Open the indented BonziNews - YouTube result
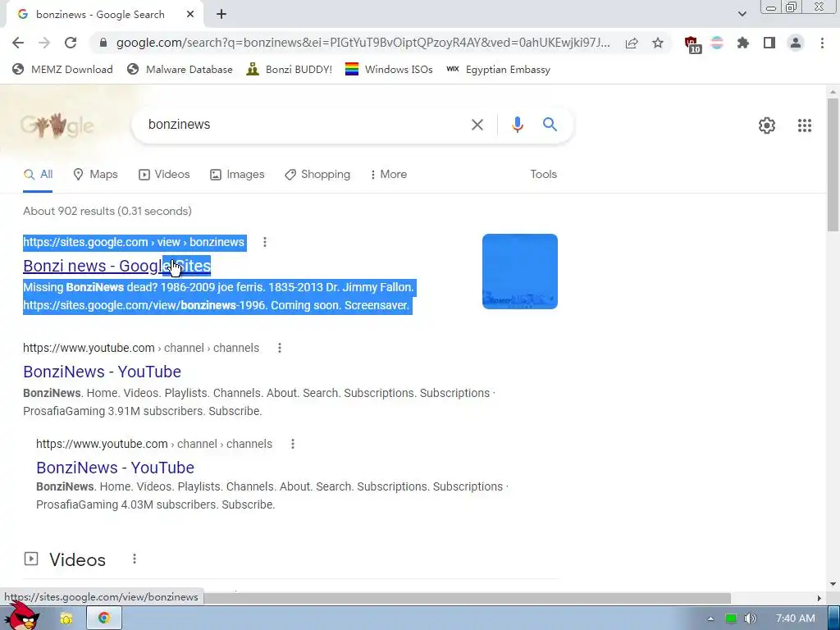Viewport: 840px width, 630px height. [x=115, y=468]
